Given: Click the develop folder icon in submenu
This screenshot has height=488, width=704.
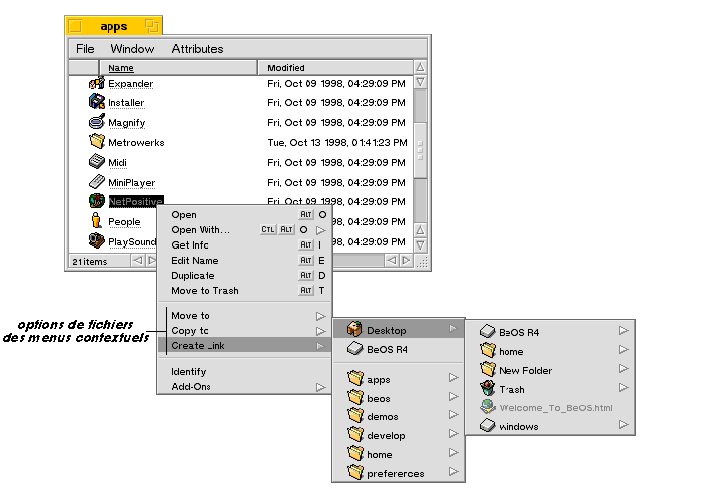Looking at the screenshot, I should click(x=355, y=435).
